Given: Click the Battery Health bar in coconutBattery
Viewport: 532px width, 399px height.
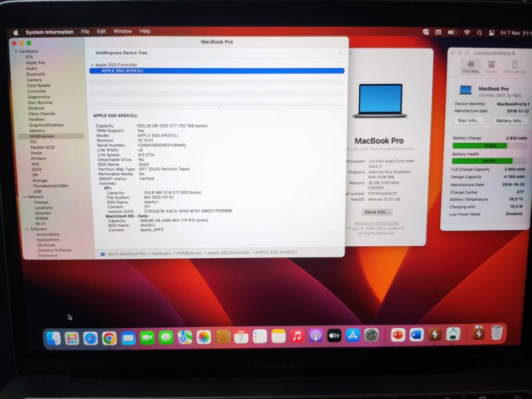Looking at the screenshot, I should pos(489,161).
